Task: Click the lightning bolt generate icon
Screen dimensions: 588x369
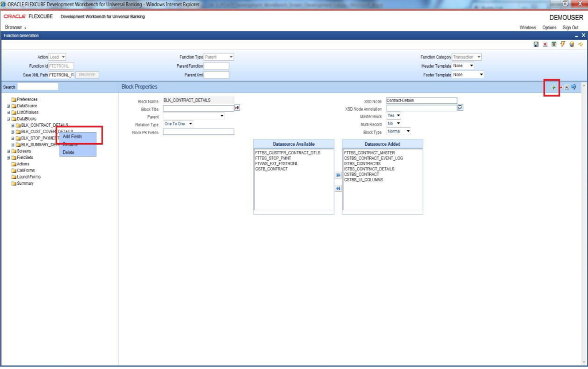Action: (x=563, y=45)
